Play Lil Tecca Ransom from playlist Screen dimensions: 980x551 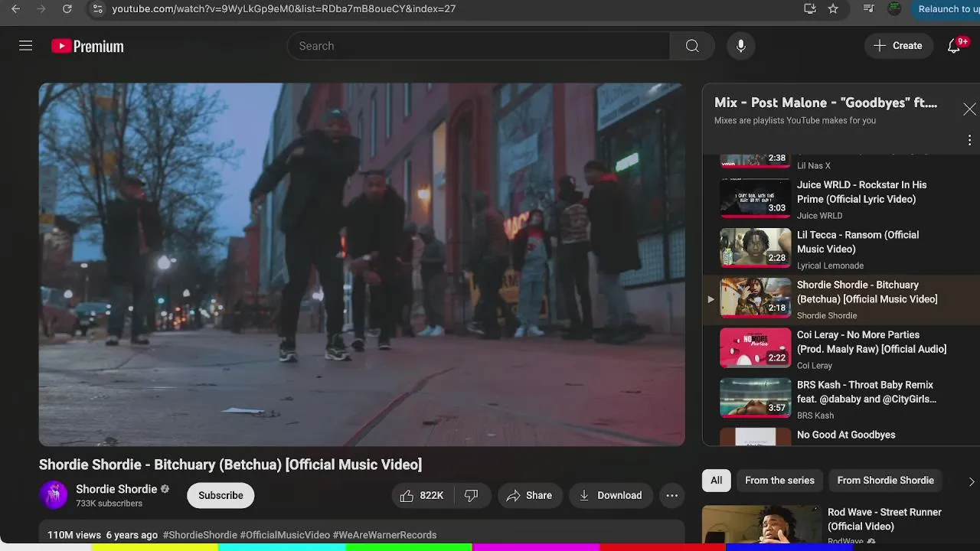coord(841,249)
